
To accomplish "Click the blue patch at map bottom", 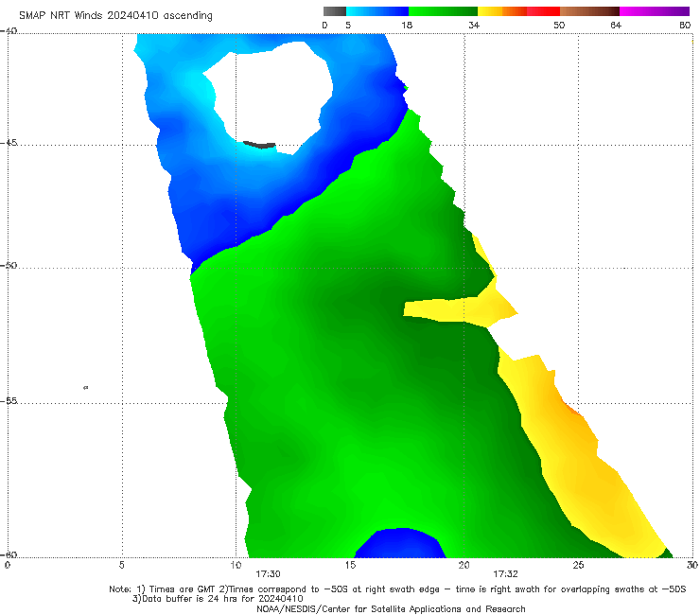I will [400, 543].
